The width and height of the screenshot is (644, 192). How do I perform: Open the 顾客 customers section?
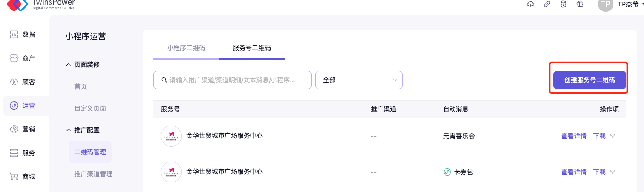[23, 82]
